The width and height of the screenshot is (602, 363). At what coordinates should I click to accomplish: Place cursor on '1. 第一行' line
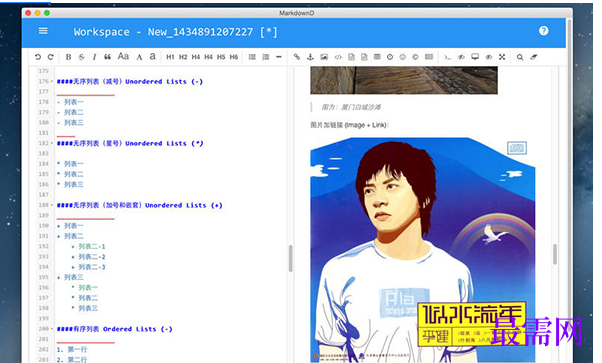[x=72, y=349]
